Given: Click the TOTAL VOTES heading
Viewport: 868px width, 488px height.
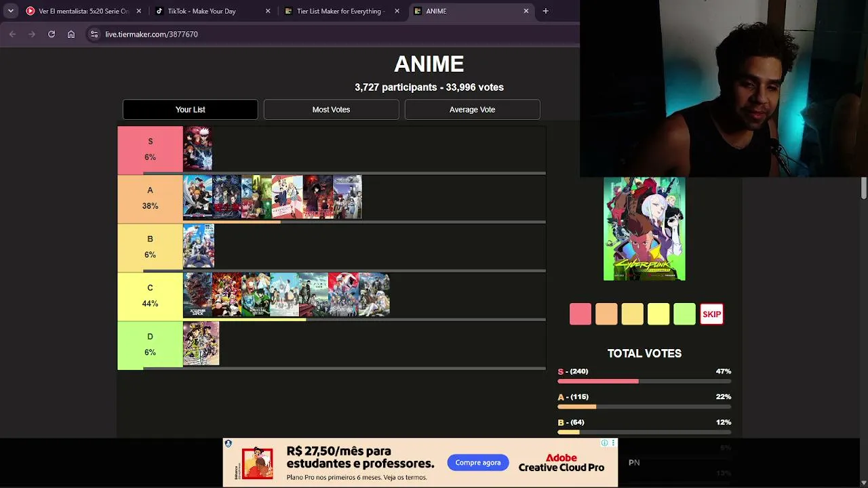Looking at the screenshot, I should (644, 353).
